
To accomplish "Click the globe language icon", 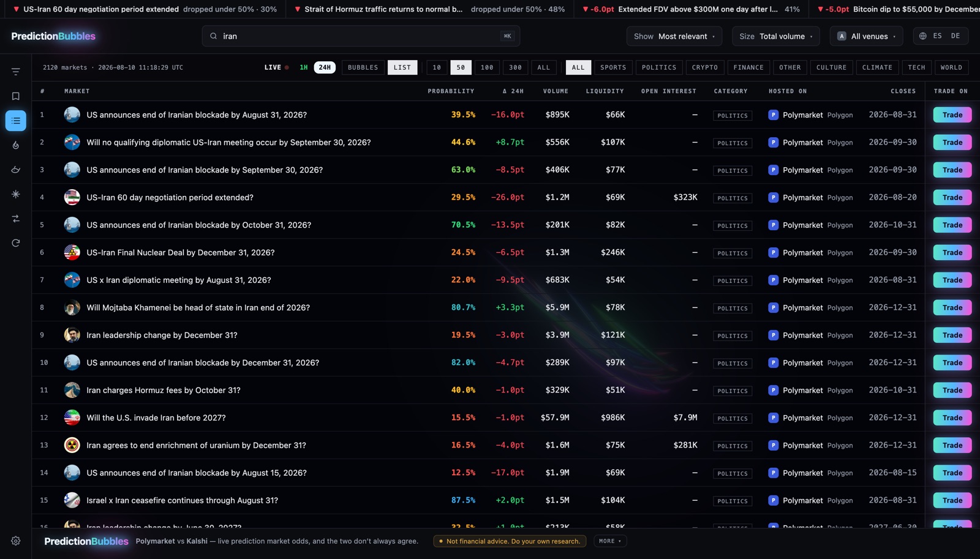I will pos(923,36).
